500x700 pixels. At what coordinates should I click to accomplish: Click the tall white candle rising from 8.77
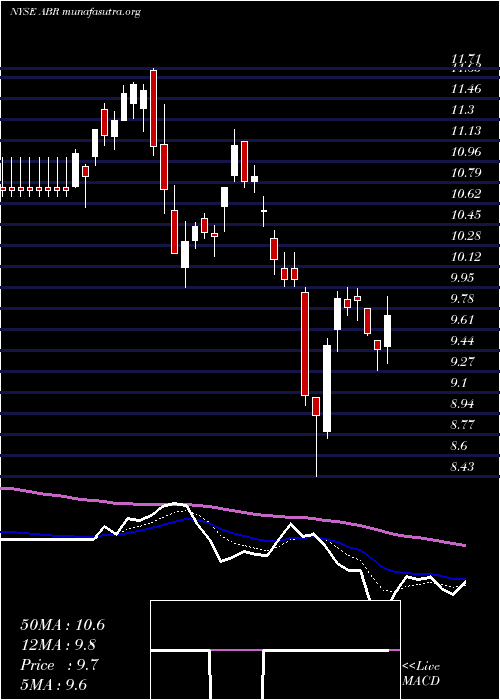click(327, 388)
